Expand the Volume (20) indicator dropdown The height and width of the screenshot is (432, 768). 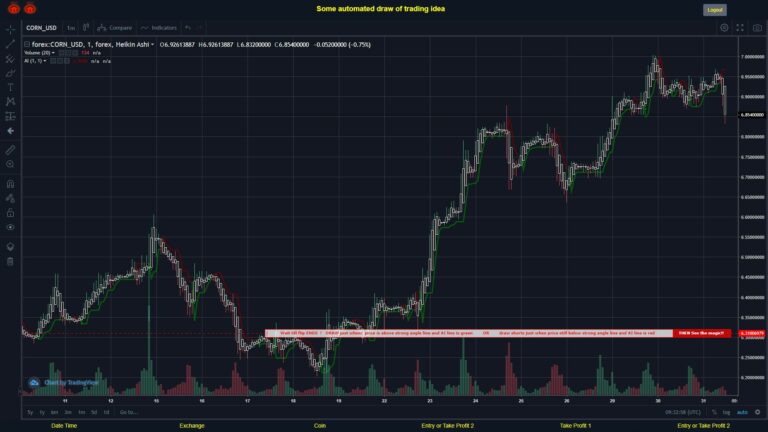click(x=53, y=53)
